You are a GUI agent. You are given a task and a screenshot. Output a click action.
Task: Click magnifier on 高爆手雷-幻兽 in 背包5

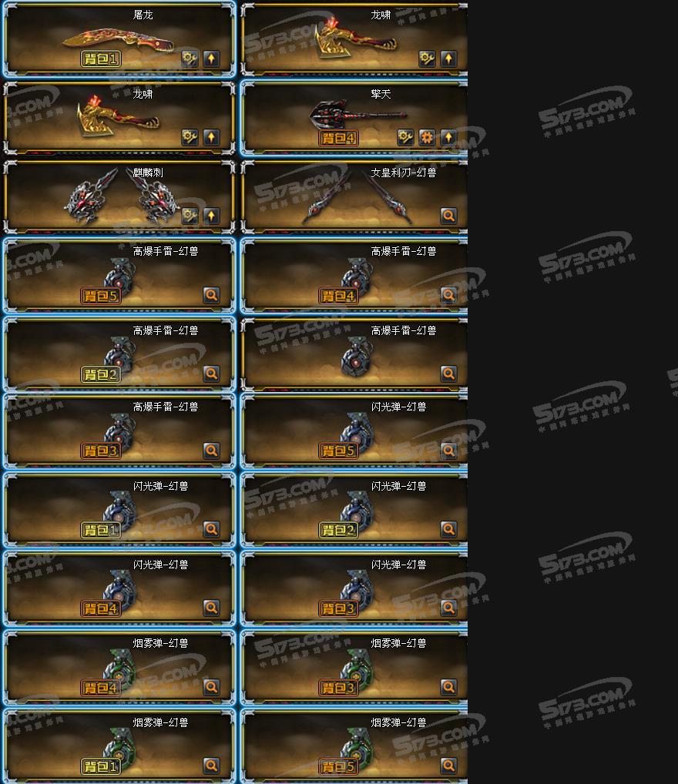(x=211, y=295)
